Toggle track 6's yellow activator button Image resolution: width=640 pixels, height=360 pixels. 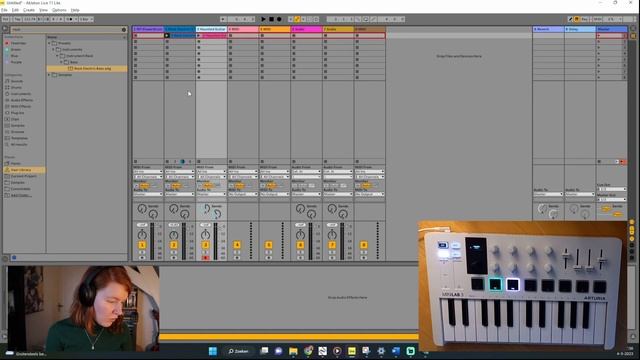click(x=300, y=245)
